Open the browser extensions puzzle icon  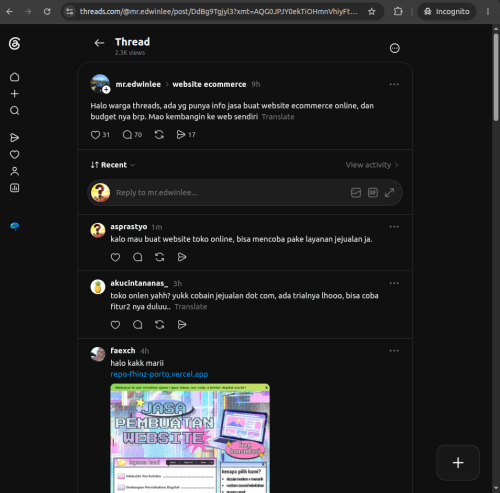click(x=398, y=12)
